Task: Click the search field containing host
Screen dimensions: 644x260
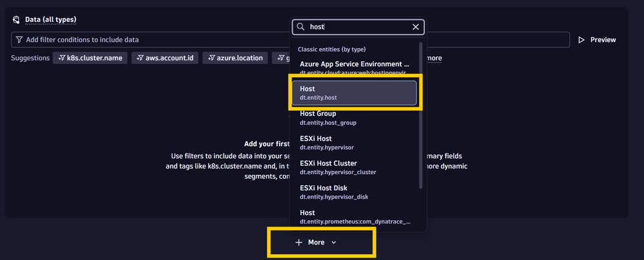Action: [x=358, y=26]
